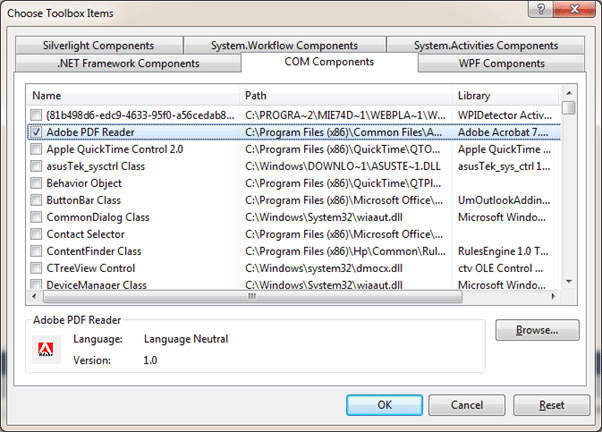This screenshot has height=432, width=602.
Task: Click the Cancel button
Action: click(467, 405)
